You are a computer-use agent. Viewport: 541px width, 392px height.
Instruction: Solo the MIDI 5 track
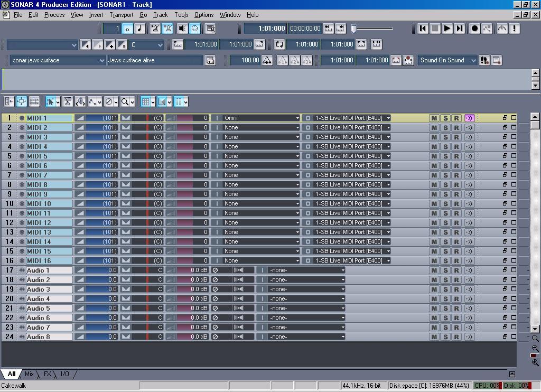point(445,156)
